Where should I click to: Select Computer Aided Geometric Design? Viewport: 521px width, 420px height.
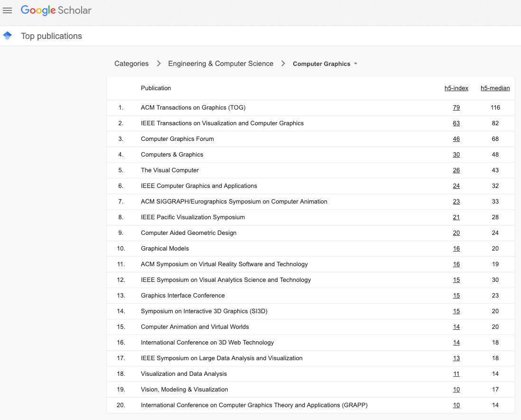coord(188,233)
